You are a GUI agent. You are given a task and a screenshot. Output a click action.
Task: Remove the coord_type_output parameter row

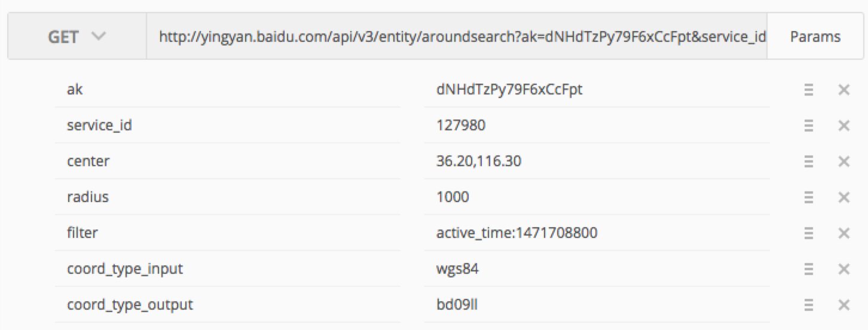tap(843, 305)
